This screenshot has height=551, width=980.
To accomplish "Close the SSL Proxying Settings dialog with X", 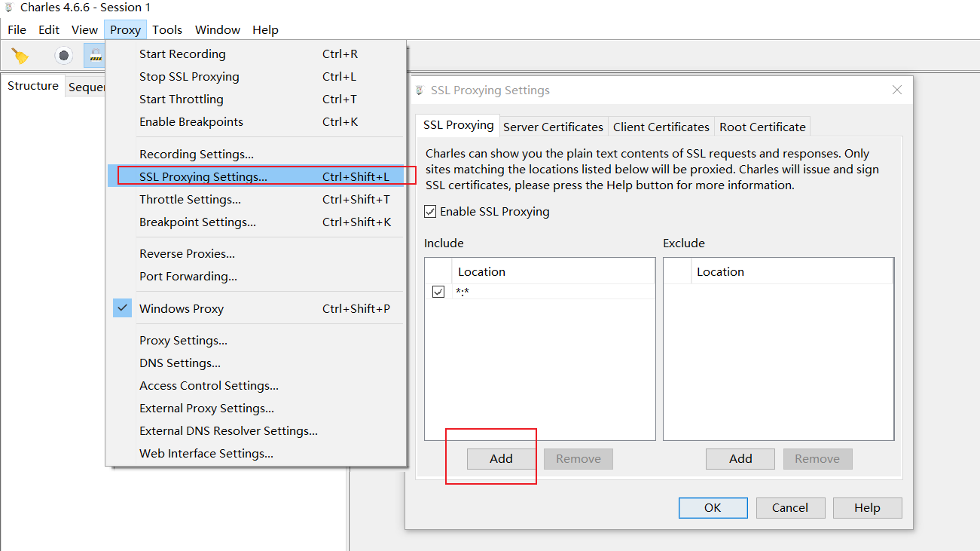I will tap(897, 90).
